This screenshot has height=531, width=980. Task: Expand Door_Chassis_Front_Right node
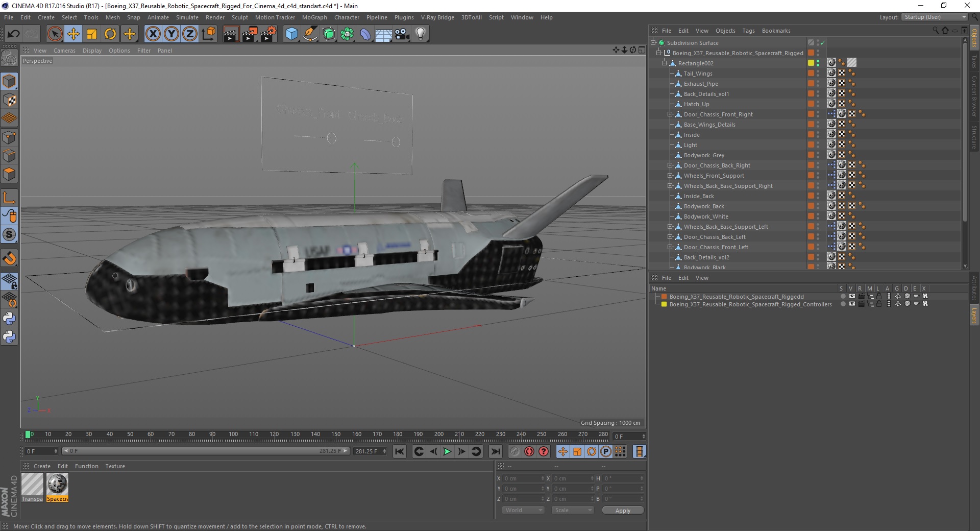click(670, 114)
